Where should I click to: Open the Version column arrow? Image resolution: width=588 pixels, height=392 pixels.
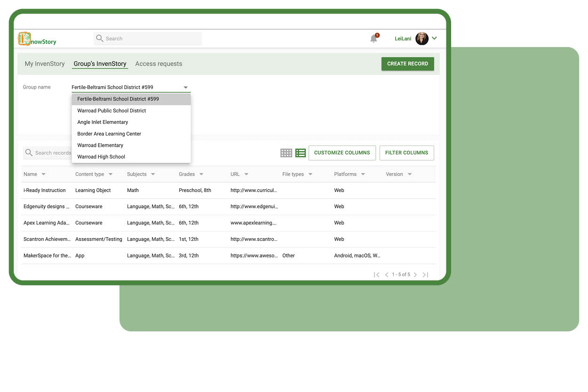point(410,174)
